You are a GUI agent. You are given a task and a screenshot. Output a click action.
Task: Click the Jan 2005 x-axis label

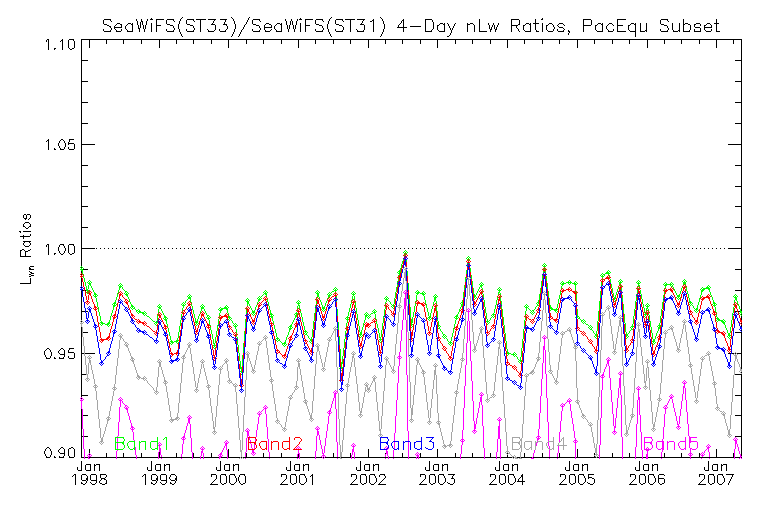click(x=577, y=473)
